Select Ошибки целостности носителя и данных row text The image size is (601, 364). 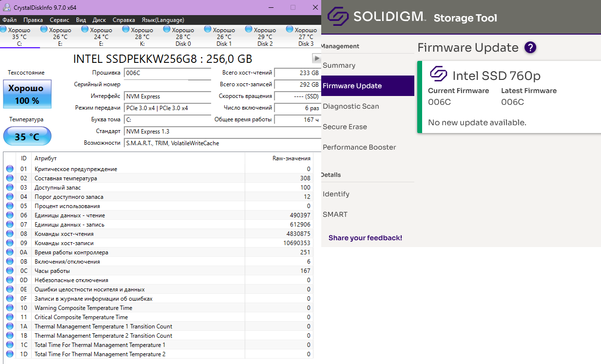[90, 289]
